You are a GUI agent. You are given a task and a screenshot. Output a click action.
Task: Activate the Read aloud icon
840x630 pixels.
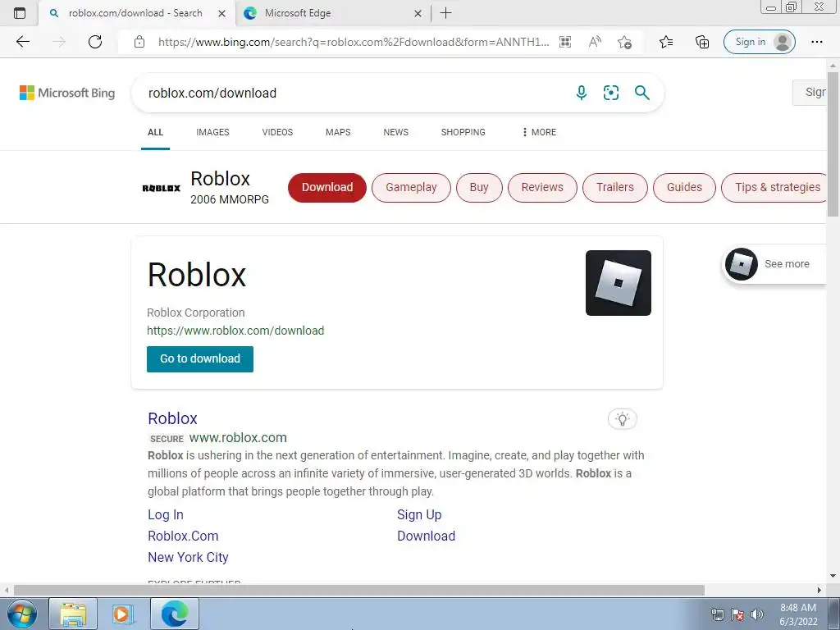pos(595,42)
